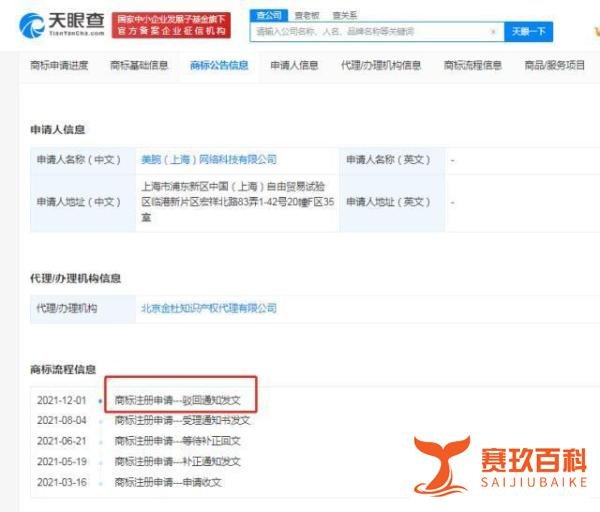Open the 商标公告信息 tab
Viewport: 600px width, 512px height.
[x=219, y=65]
